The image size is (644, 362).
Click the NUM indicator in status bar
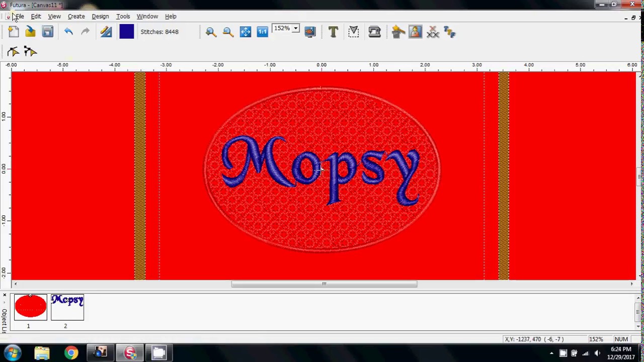[x=621, y=339]
